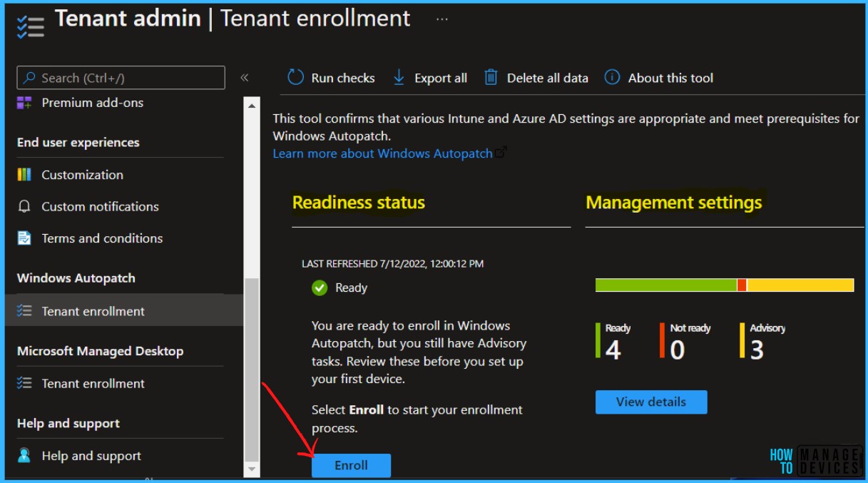Click green Ready segment of status bar

click(666, 285)
